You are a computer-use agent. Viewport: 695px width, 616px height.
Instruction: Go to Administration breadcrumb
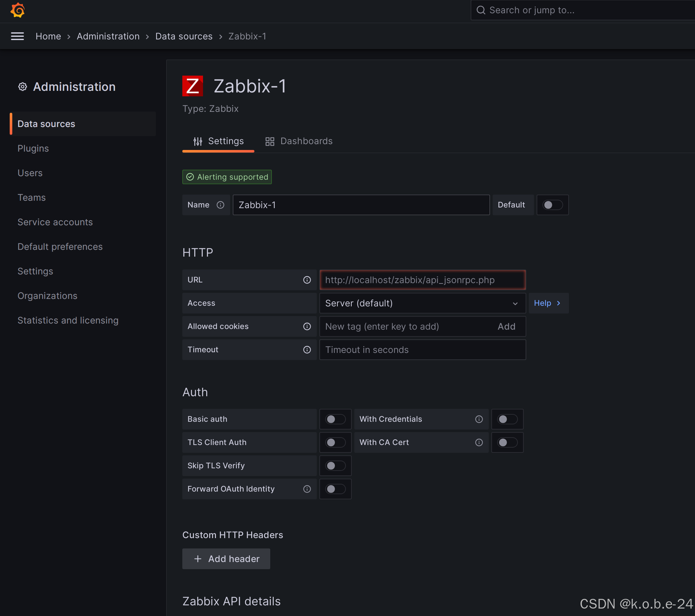pos(108,37)
